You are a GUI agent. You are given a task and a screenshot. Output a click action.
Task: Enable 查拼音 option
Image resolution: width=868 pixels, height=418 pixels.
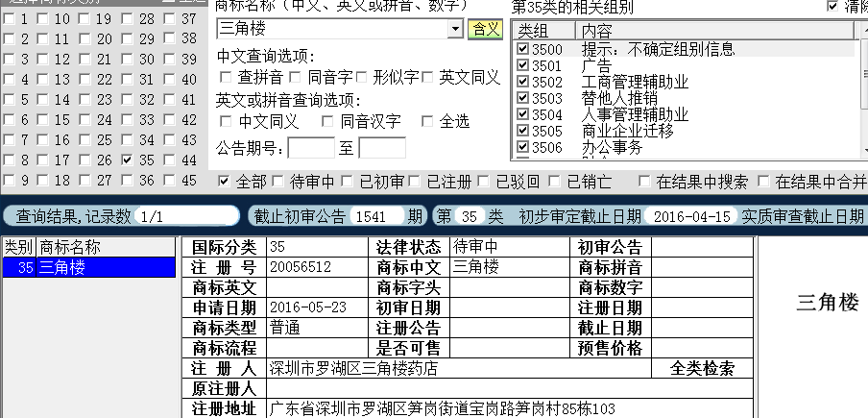[x=226, y=77]
